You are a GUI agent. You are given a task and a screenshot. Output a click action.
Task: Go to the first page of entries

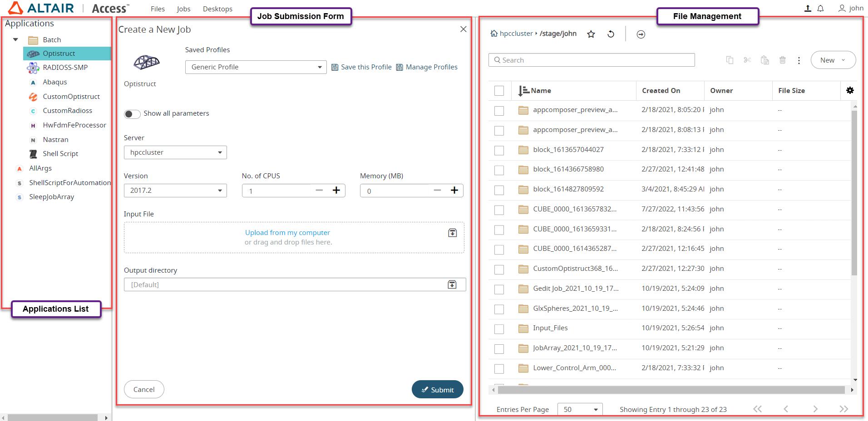pyautogui.click(x=757, y=409)
